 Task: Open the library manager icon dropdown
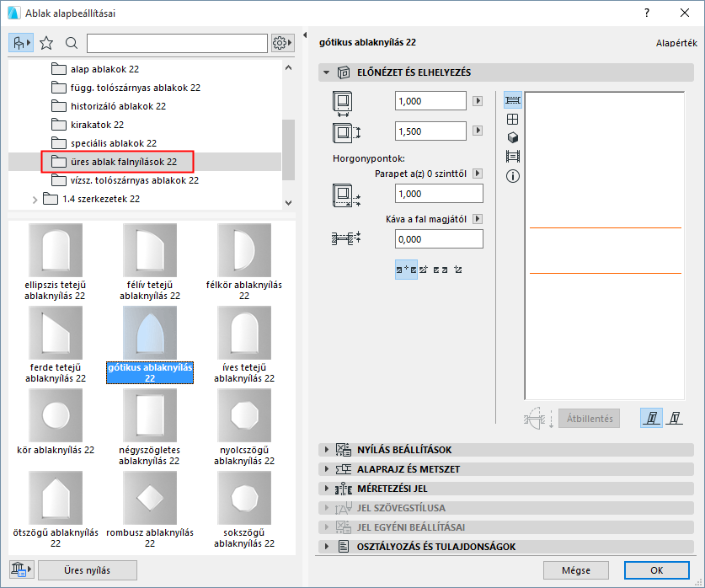point(21,569)
